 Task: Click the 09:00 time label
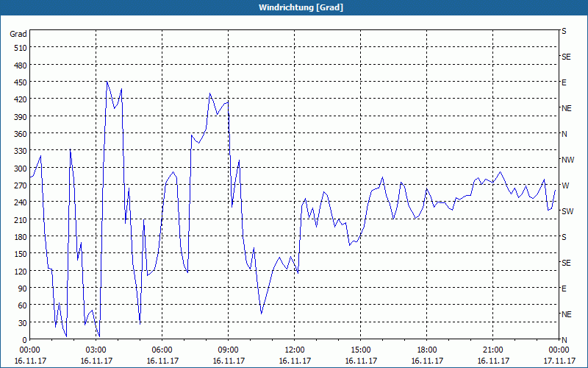[x=229, y=350]
